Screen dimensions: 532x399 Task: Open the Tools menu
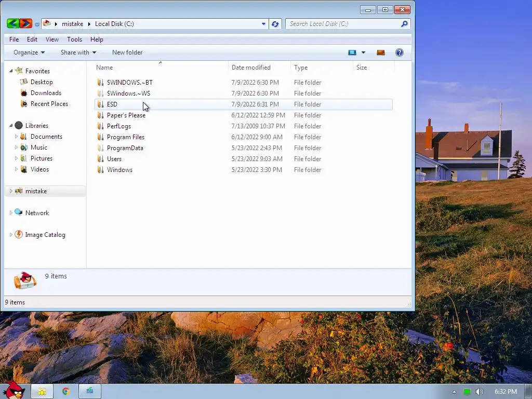click(x=75, y=39)
